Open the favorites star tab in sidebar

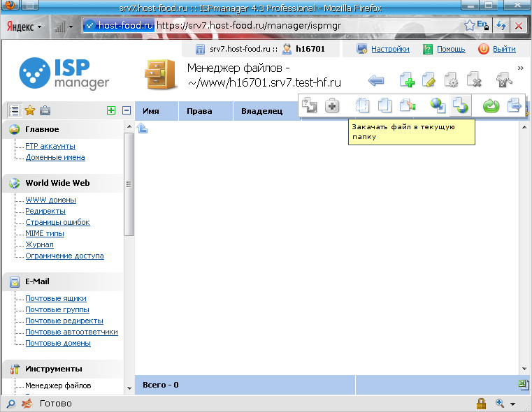pyautogui.click(x=30, y=110)
